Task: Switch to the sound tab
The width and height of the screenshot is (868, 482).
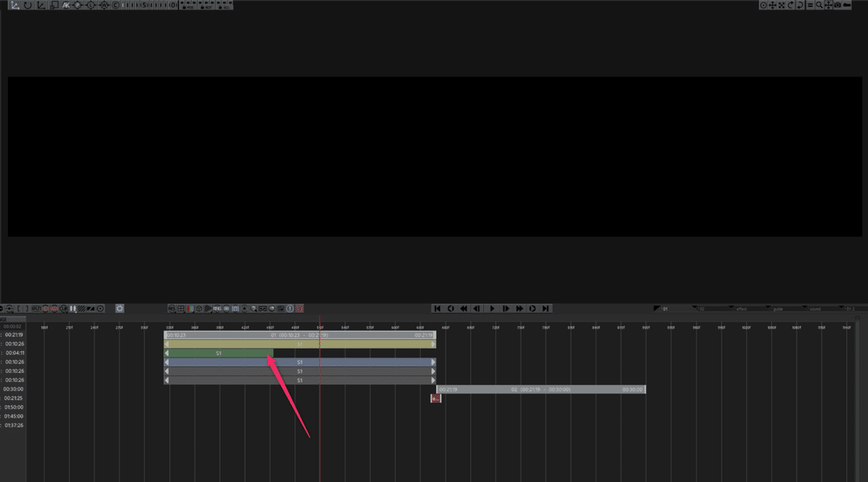Action: 814,309
